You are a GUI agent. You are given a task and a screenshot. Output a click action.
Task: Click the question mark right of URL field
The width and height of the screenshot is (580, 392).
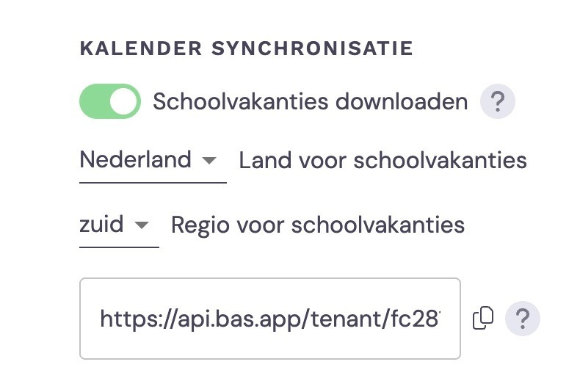pyautogui.click(x=522, y=319)
